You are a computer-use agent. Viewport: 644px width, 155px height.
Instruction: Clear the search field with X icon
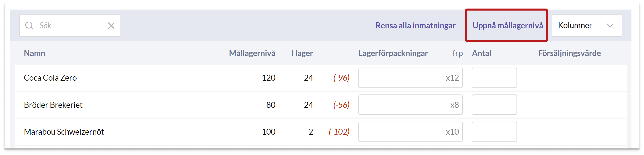pyautogui.click(x=111, y=25)
